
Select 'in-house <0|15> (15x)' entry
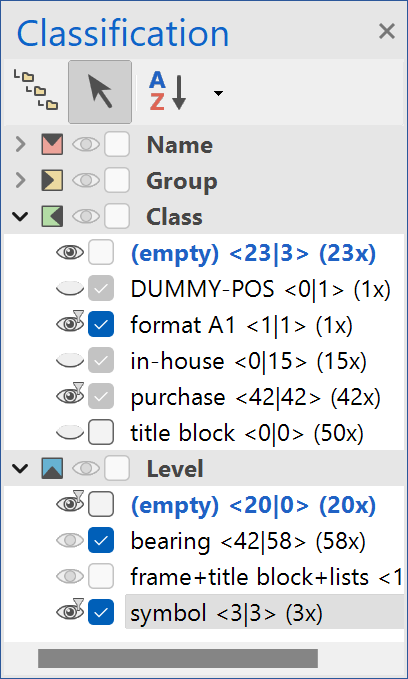(248, 361)
